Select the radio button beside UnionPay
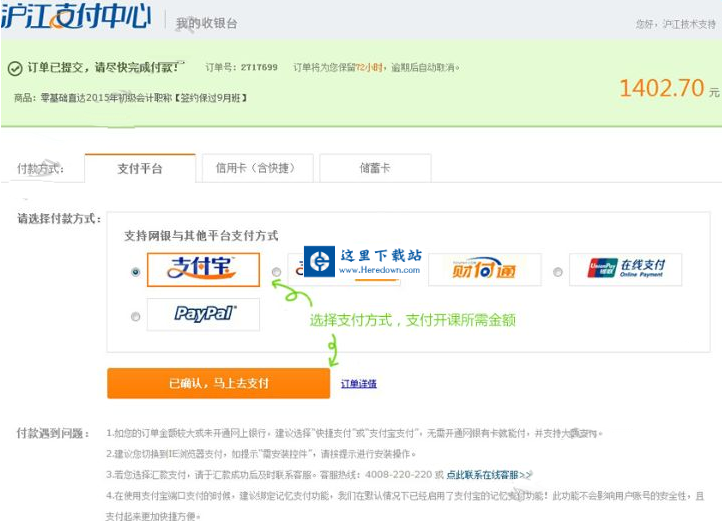727x523 pixels. click(558, 272)
